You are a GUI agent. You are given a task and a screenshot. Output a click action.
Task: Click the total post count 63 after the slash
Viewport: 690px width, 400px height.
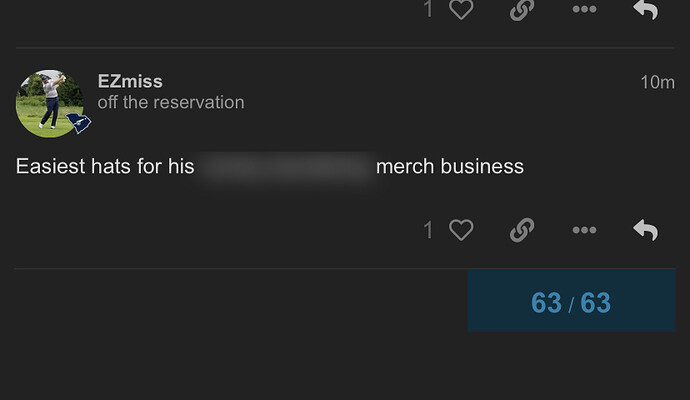coord(595,302)
